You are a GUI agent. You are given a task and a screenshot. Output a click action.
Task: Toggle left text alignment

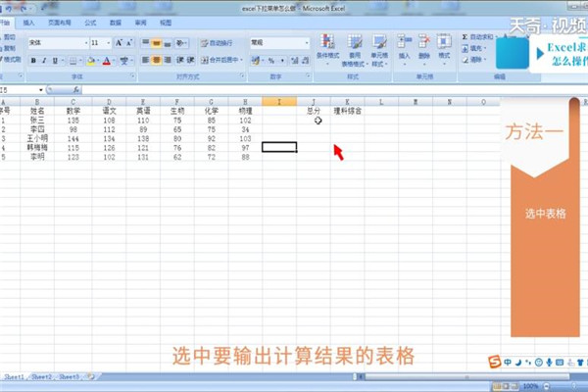click(145, 60)
